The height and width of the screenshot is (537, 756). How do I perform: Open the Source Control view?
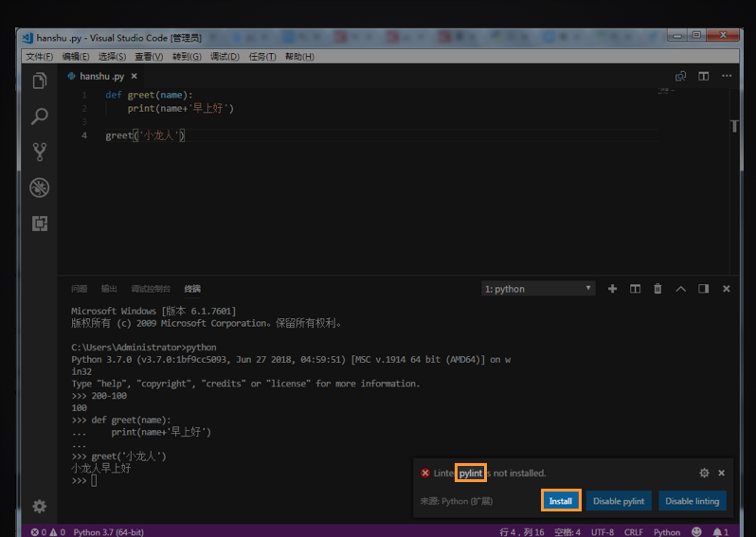(40, 152)
